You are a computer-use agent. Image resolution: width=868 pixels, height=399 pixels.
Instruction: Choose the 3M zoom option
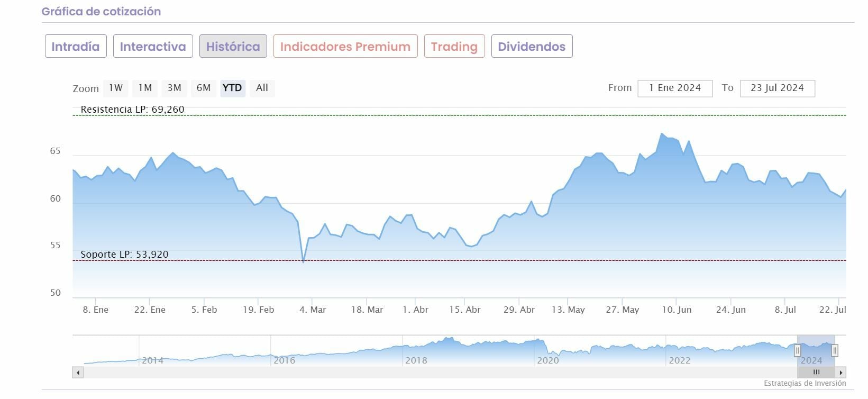[174, 88]
